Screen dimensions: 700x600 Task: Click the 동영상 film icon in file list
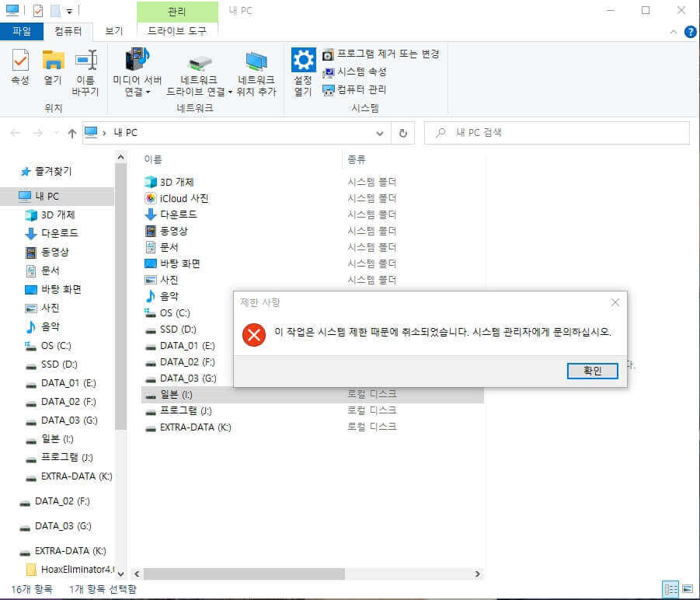pos(151,231)
